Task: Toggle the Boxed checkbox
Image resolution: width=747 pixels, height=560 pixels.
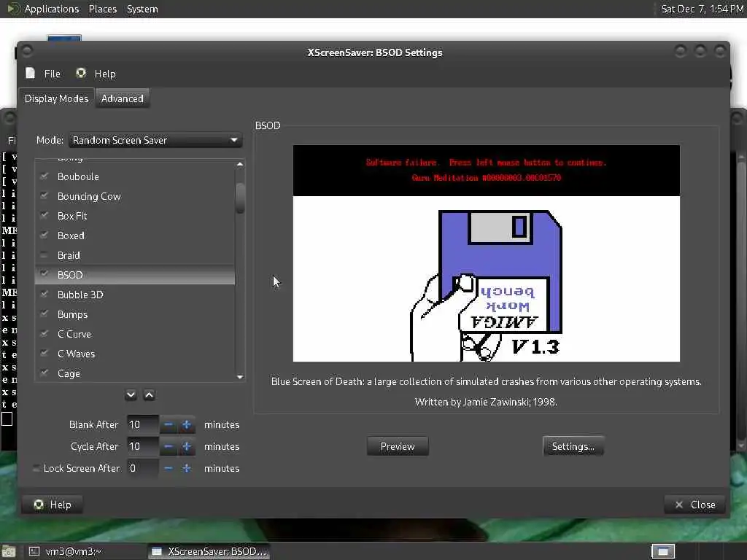Action: pos(44,236)
